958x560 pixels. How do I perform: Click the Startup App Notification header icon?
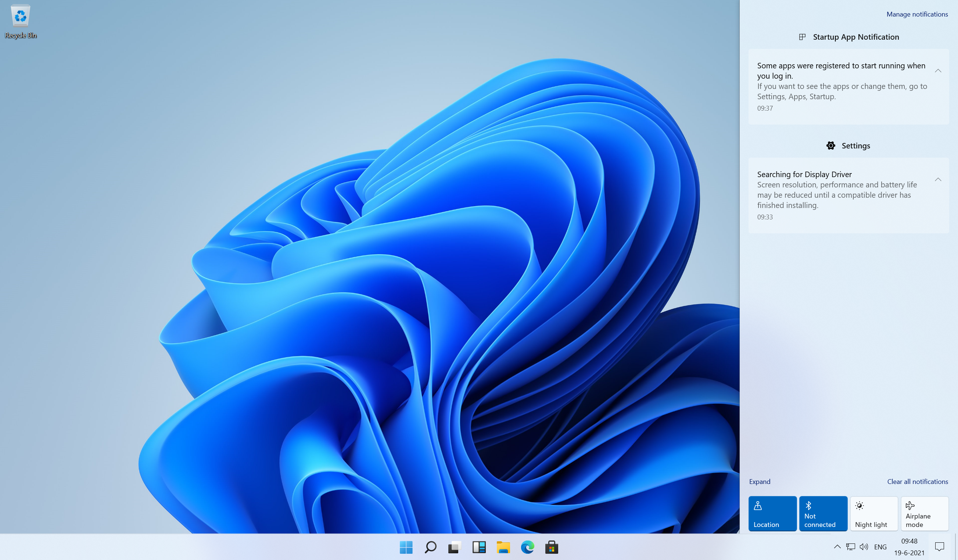pos(802,37)
